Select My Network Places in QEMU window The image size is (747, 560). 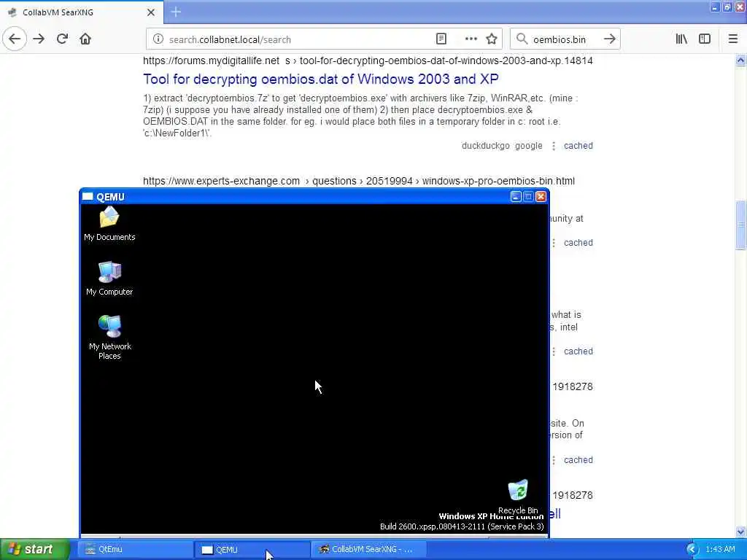tap(109, 337)
